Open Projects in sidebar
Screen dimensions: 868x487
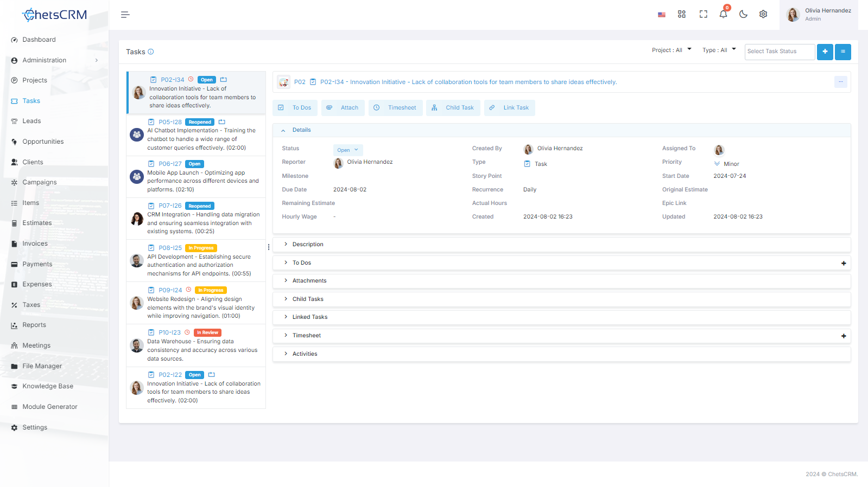[x=35, y=80]
